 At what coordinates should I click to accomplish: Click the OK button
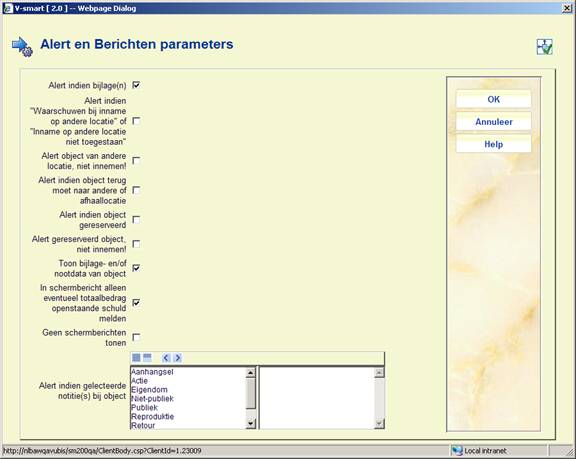click(x=493, y=99)
